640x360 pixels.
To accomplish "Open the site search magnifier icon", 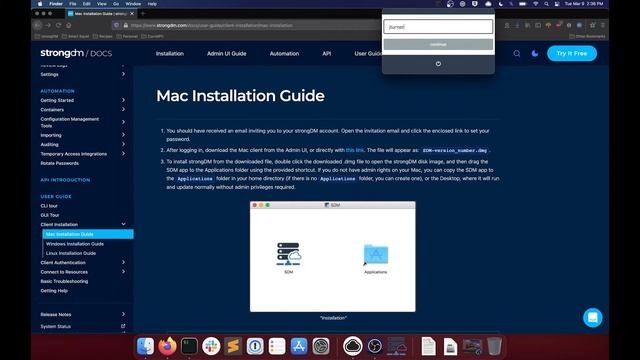I will pos(517,53).
